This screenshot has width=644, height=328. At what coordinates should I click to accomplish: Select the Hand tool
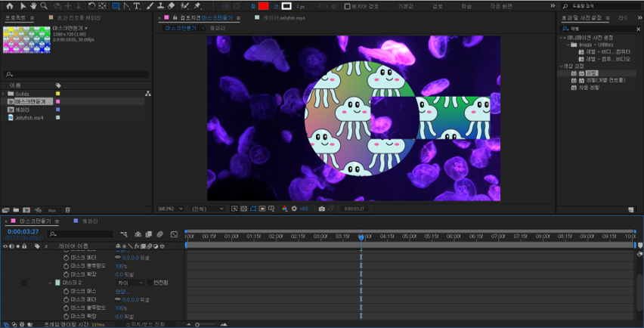33,6
